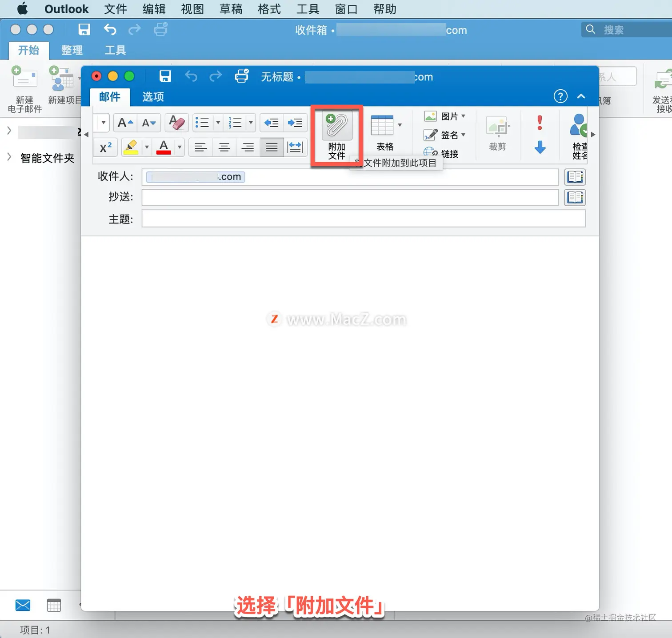The width and height of the screenshot is (672, 638).
Task: Click the greyed 裁剪 crop icon
Action: [498, 127]
